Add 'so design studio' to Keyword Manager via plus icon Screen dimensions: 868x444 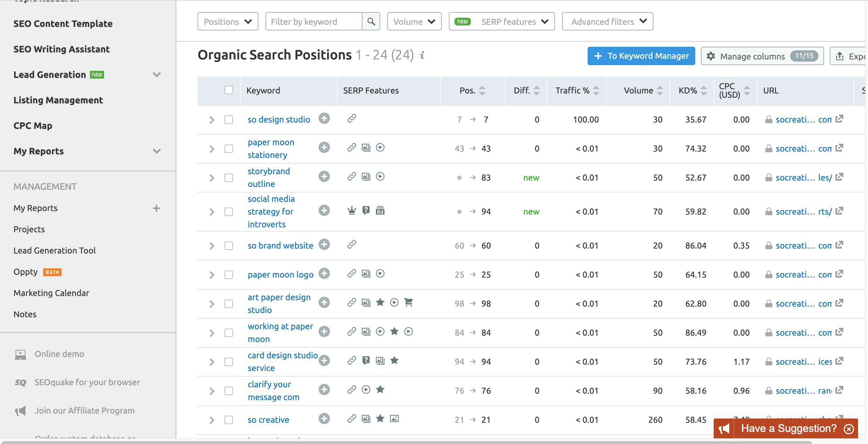[324, 118]
